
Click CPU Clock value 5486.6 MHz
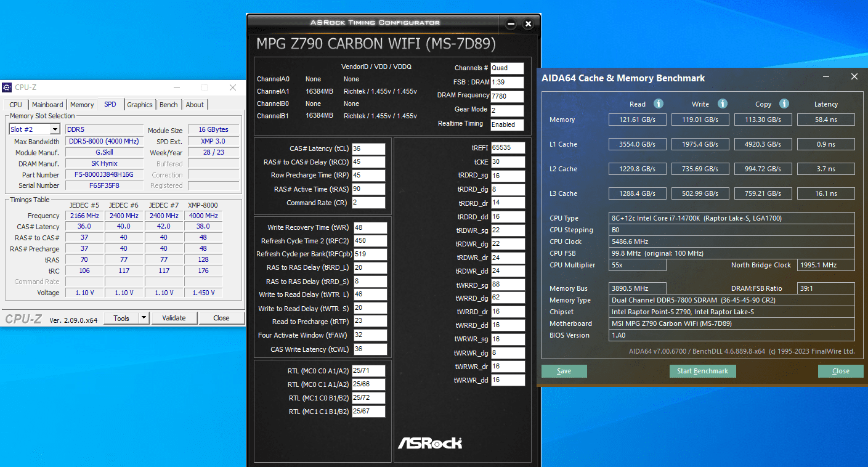732,242
